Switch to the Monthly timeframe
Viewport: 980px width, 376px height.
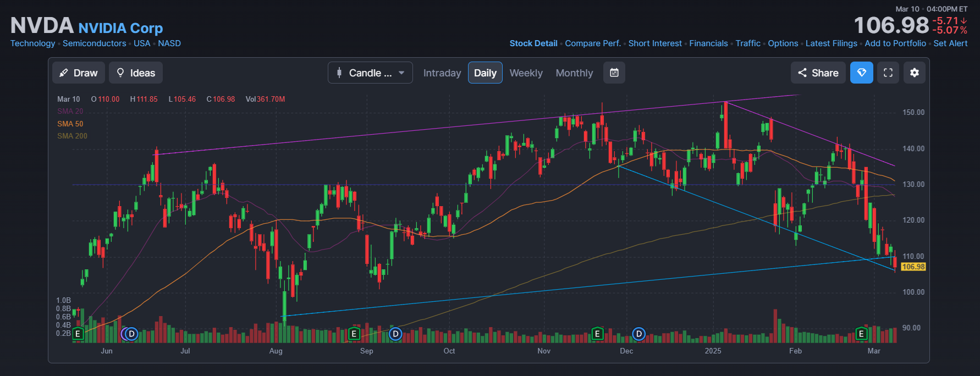tap(574, 73)
